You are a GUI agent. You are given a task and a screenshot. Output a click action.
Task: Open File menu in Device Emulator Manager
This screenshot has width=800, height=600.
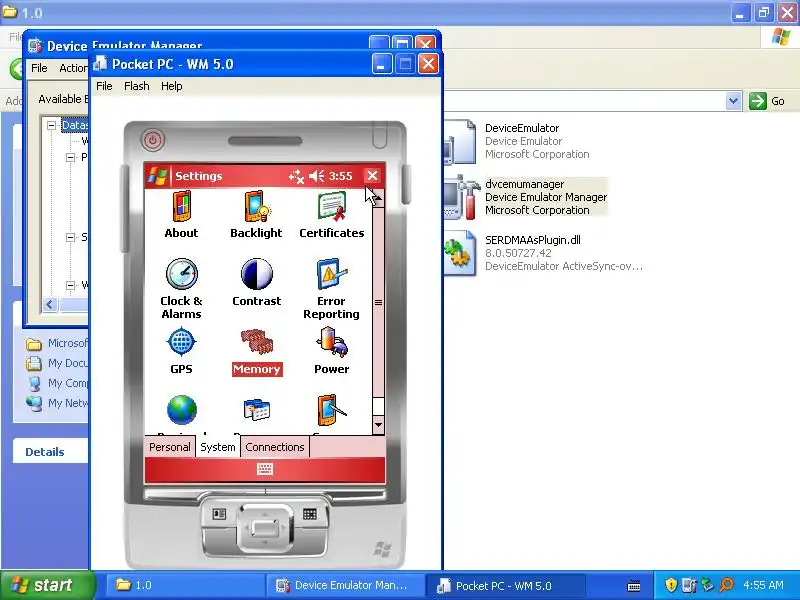pyautogui.click(x=39, y=68)
